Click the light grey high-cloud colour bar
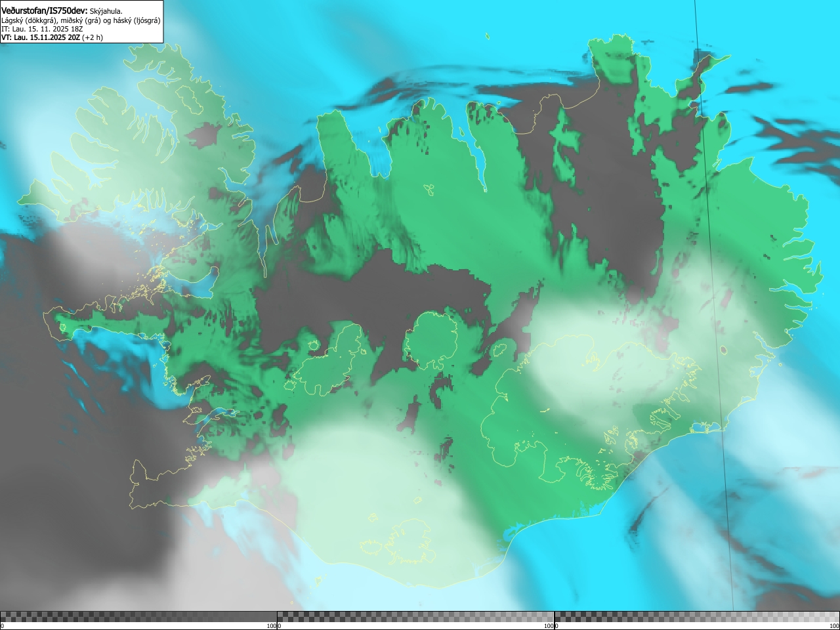Image resolution: width=840 pixels, height=630 pixels. click(x=697, y=616)
